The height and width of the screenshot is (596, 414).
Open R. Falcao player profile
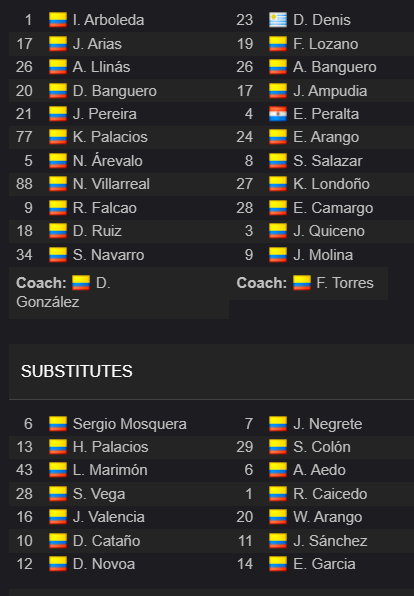tap(105, 208)
